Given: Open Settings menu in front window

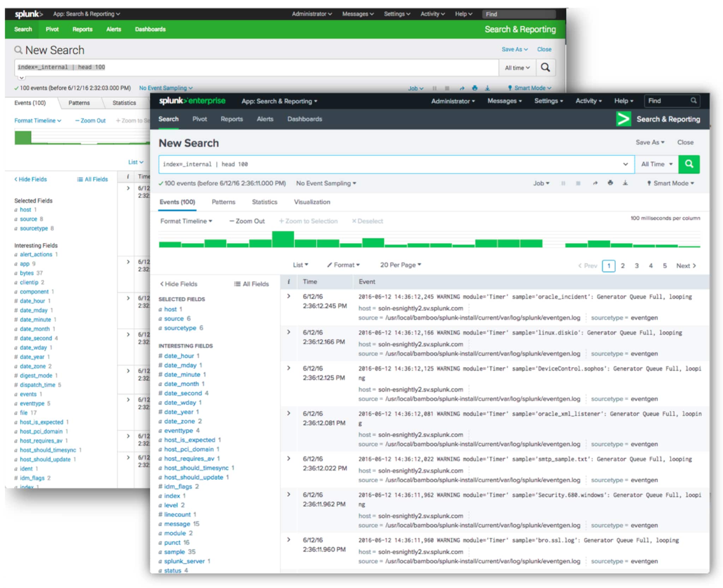Looking at the screenshot, I should 548,101.
